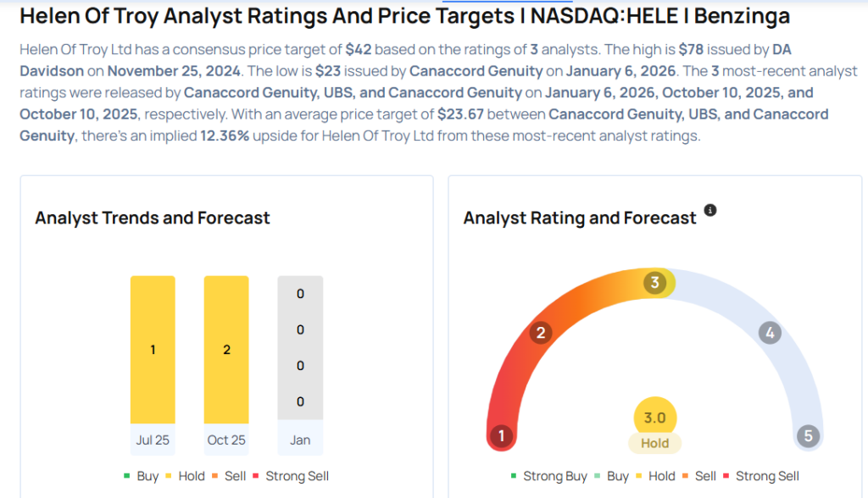This screenshot has height=498, width=868.
Task: Select the gauge marker labeled 2
Action: (x=540, y=333)
